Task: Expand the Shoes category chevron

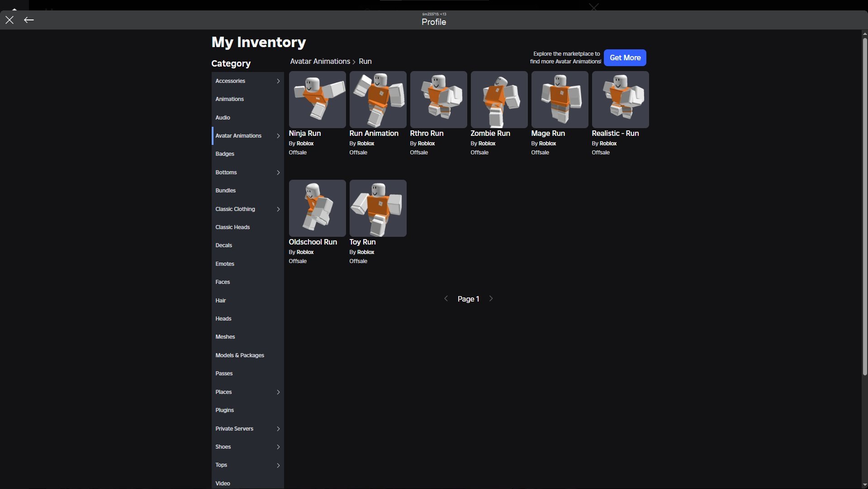Action: click(278, 447)
